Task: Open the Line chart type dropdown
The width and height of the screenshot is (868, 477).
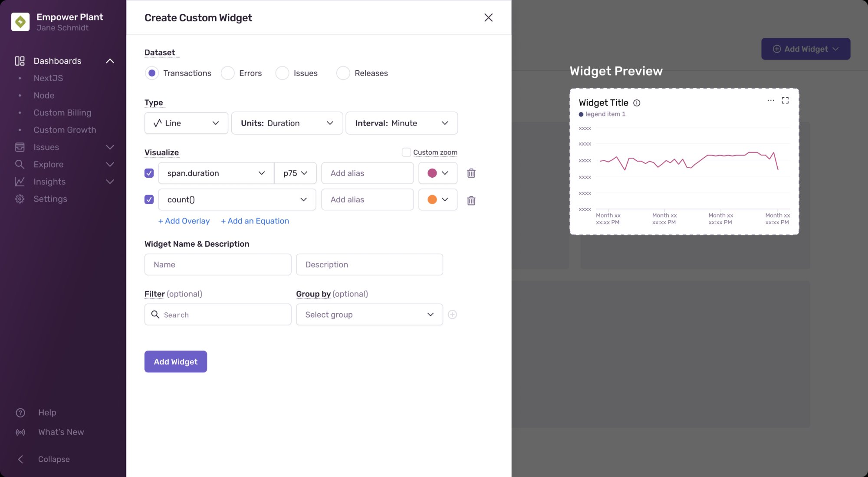Action: point(186,123)
